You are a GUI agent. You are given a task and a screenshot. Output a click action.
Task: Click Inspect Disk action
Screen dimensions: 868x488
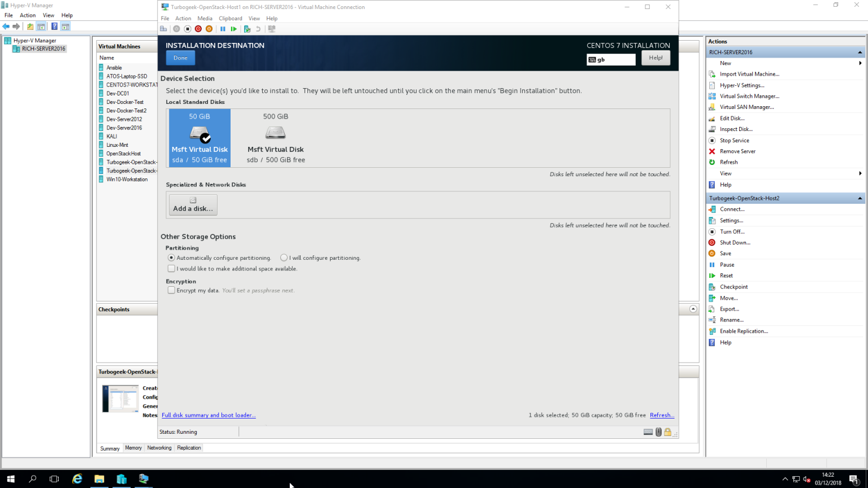coord(736,129)
